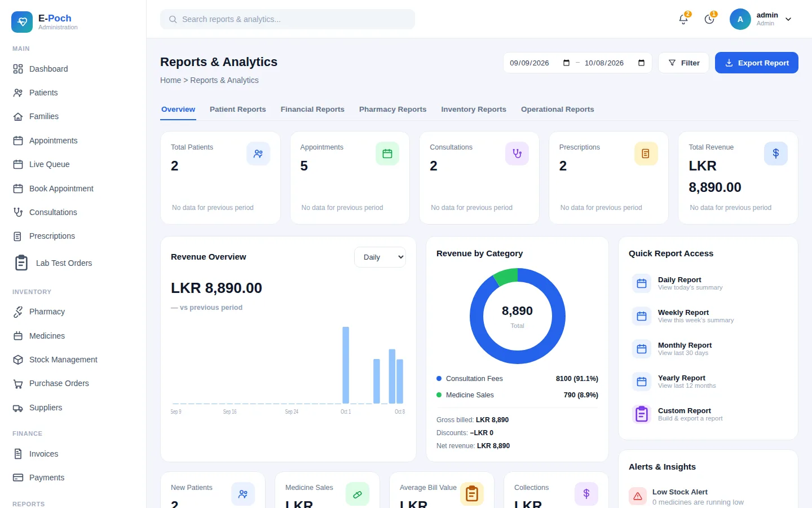812x508 pixels.
Task: Open Monthly Report quick access
Action: [708, 349]
